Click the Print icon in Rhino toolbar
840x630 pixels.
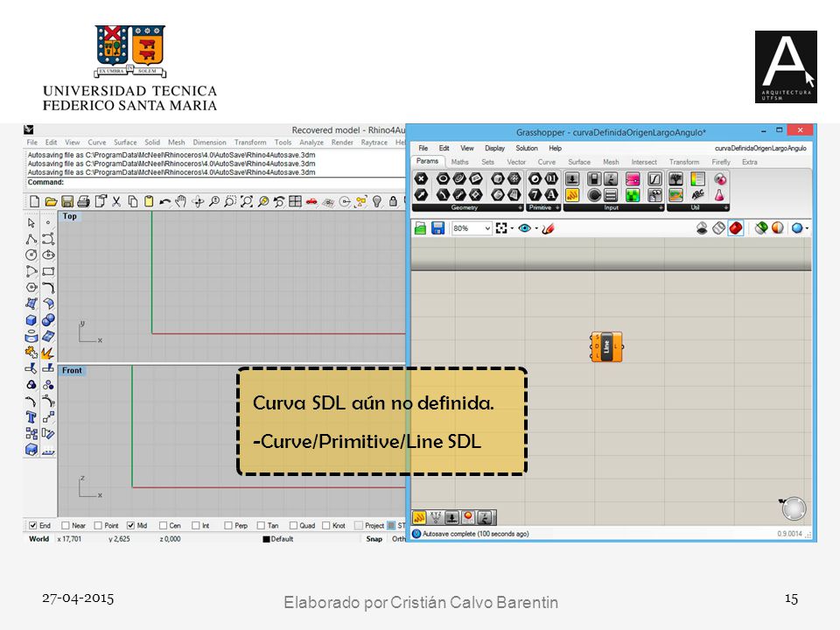(x=84, y=201)
